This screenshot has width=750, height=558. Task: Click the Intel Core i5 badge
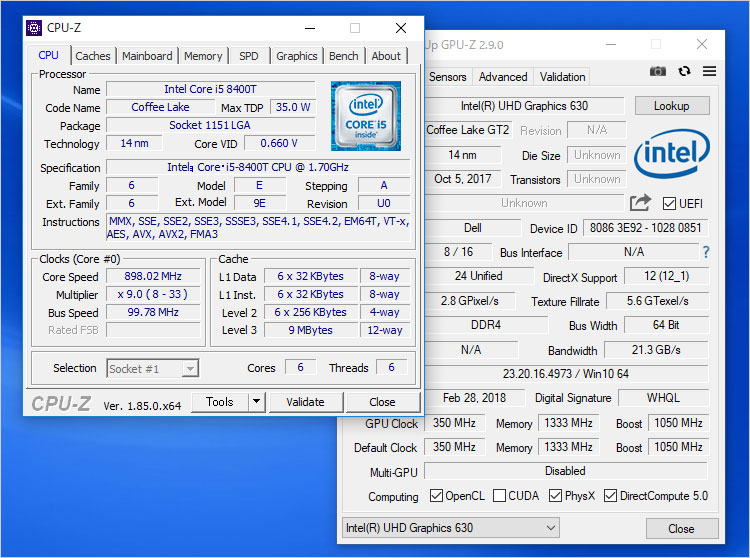[365, 116]
